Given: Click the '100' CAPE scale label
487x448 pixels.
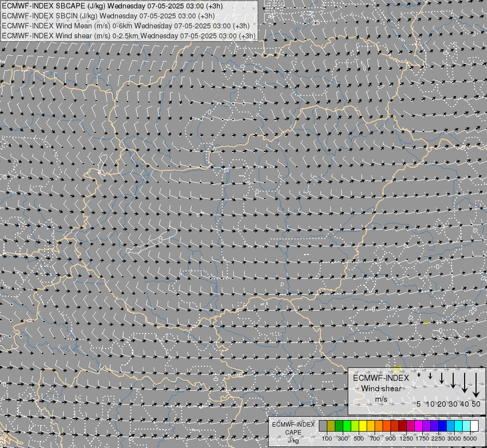Looking at the screenshot, I should (327, 439).
